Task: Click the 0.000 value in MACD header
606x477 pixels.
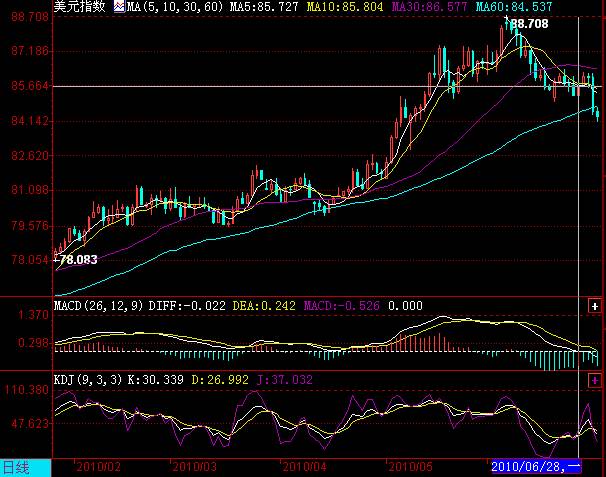Action: point(405,306)
